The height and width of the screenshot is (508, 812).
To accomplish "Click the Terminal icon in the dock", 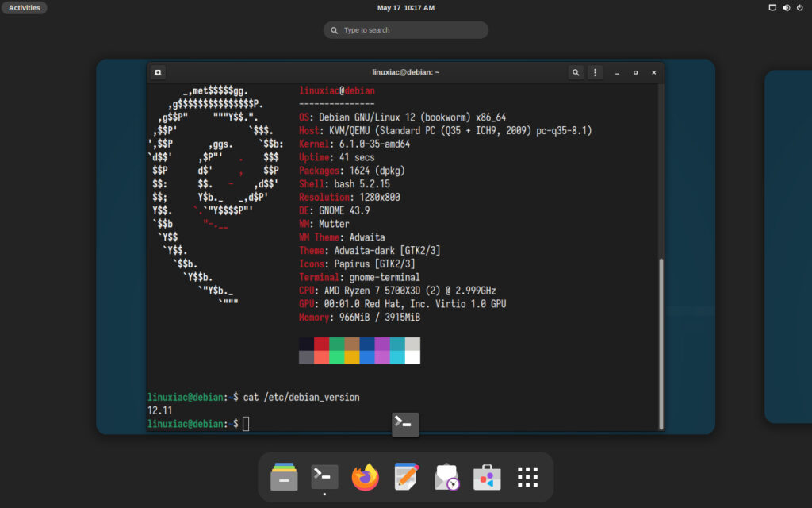I will point(323,477).
